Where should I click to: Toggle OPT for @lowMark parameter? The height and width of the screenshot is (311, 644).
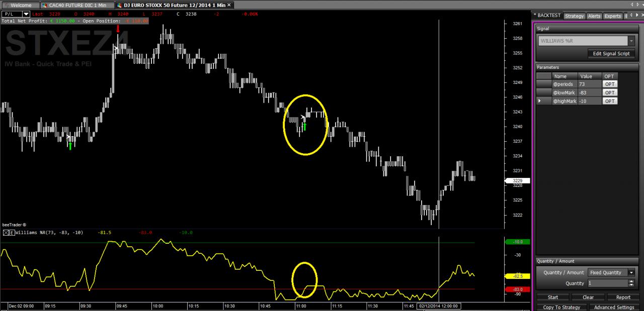[609, 92]
